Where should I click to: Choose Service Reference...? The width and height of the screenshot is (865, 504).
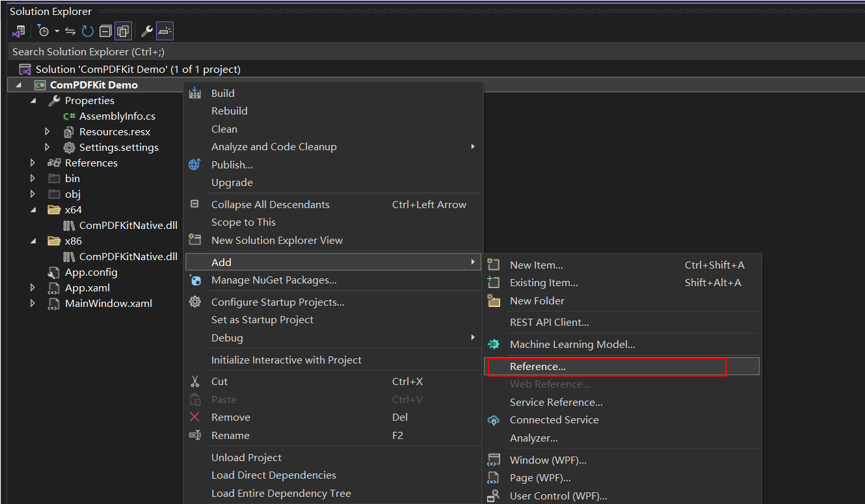click(x=556, y=402)
